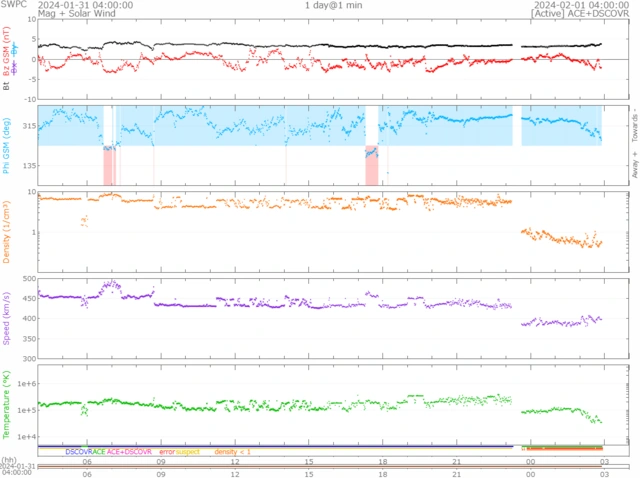
Task: Select the 'density < 1' legend entry
Action: pos(232,452)
